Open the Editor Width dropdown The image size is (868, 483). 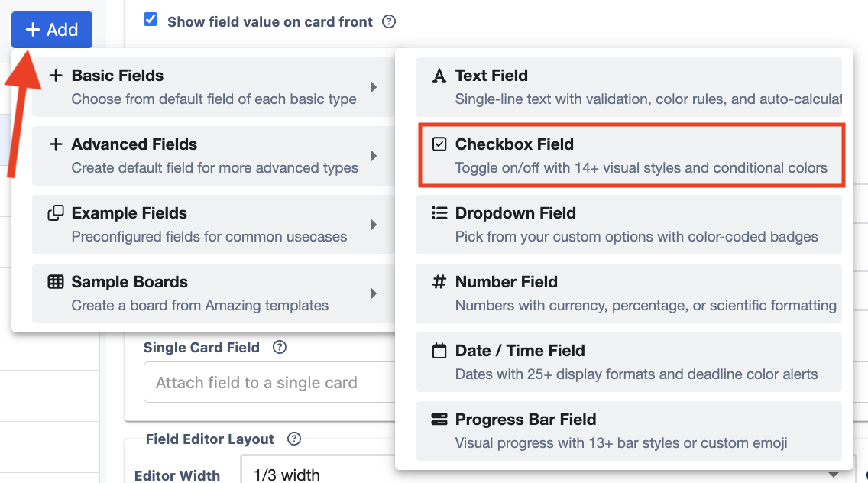(x=535, y=474)
